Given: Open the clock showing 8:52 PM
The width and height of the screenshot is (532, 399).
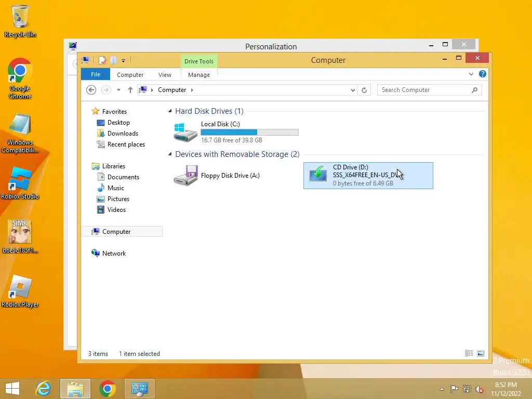Looking at the screenshot, I should pos(506,389).
